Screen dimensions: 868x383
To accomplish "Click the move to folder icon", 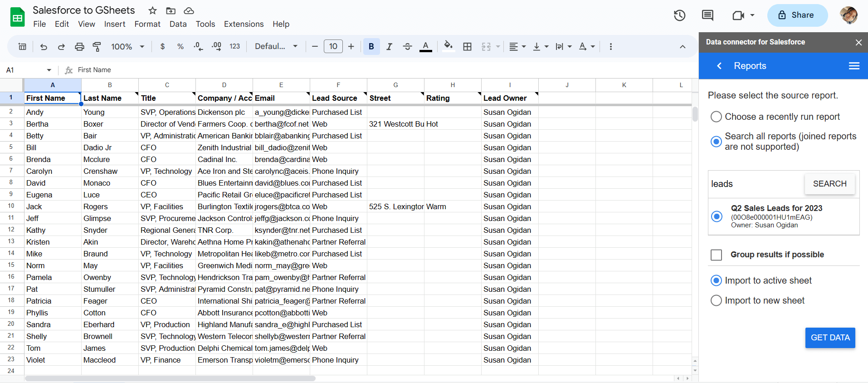I will tap(171, 10).
